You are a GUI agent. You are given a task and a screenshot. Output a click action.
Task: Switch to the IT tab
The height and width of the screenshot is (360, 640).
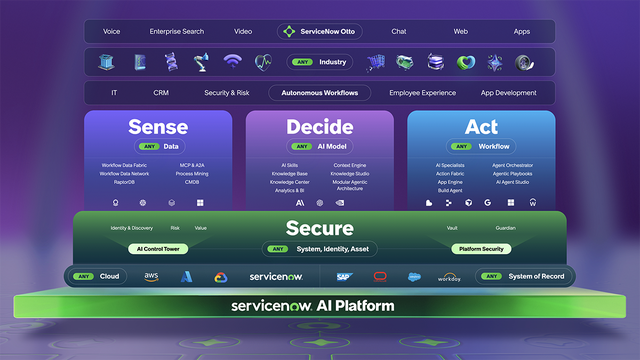click(x=114, y=93)
